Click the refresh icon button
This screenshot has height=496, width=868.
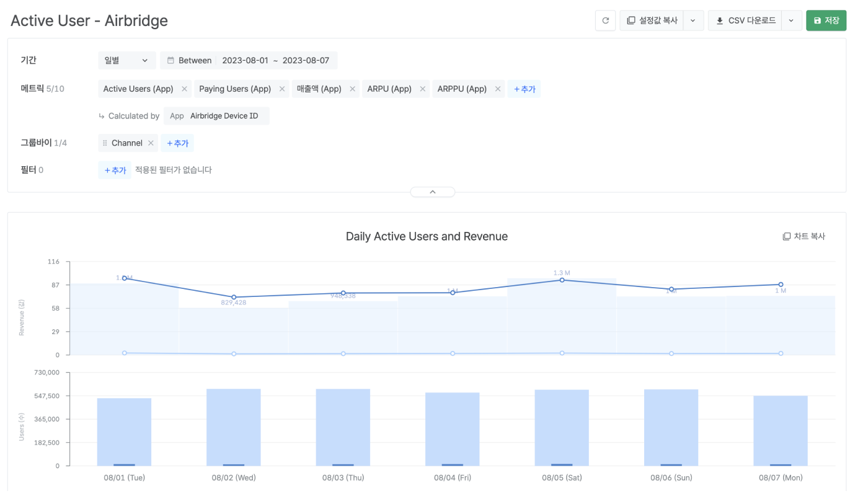[605, 20]
